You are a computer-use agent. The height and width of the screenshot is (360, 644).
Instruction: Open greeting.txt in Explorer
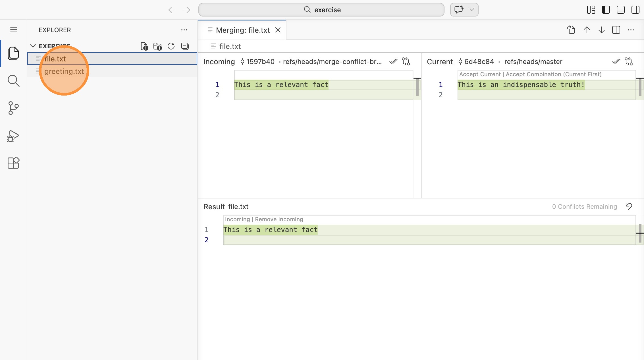(64, 71)
